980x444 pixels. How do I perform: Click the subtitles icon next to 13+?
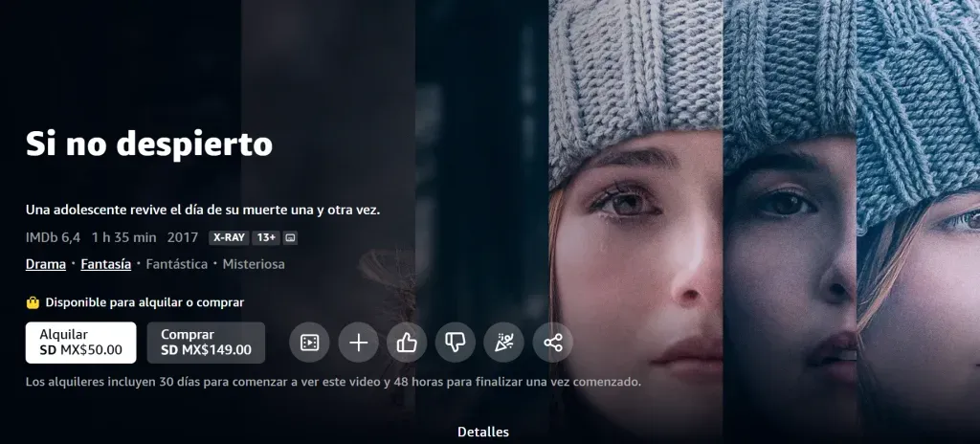[291, 237]
